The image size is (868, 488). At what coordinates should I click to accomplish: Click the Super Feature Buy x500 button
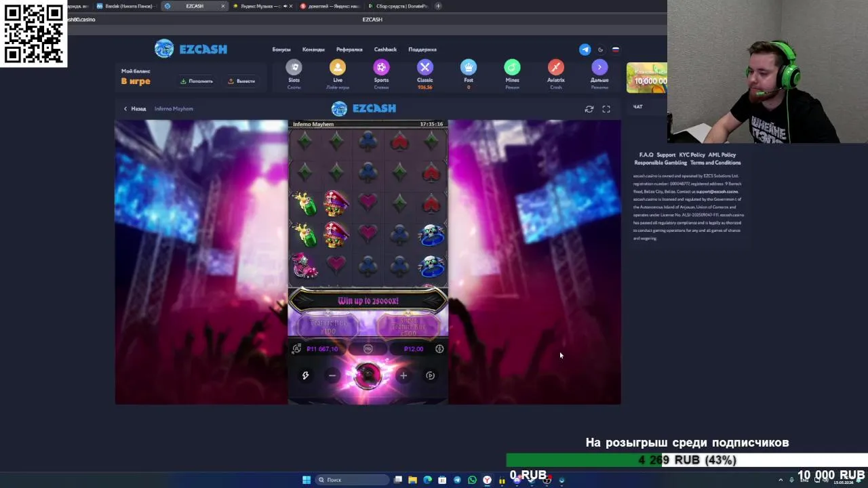pos(408,326)
